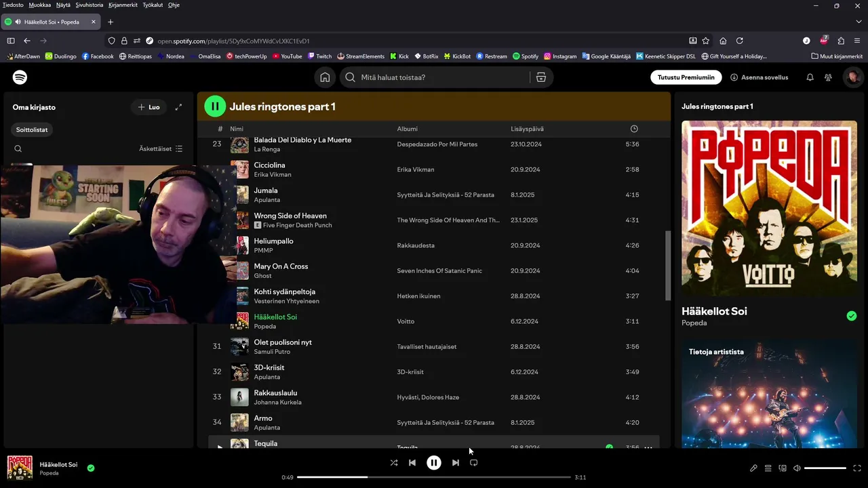Open the friend activity icon
This screenshot has width=868, height=488.
coord(828,77)
